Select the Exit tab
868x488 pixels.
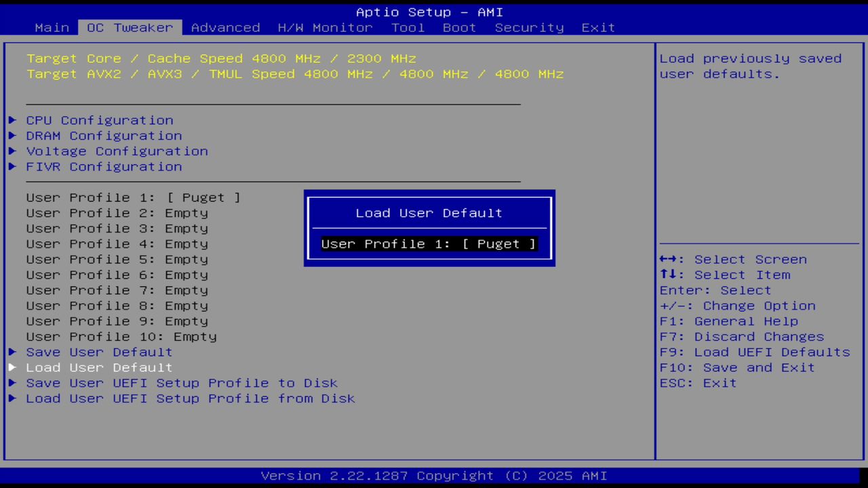(x=599, y=28)
